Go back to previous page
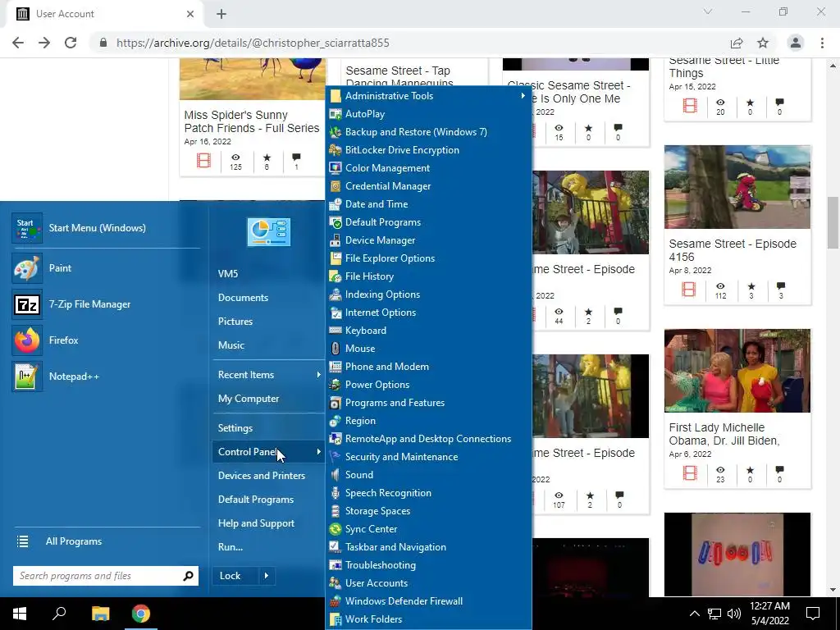Viewport: 840px width, 630px height. pyautogui.click(x=18, y=43)
